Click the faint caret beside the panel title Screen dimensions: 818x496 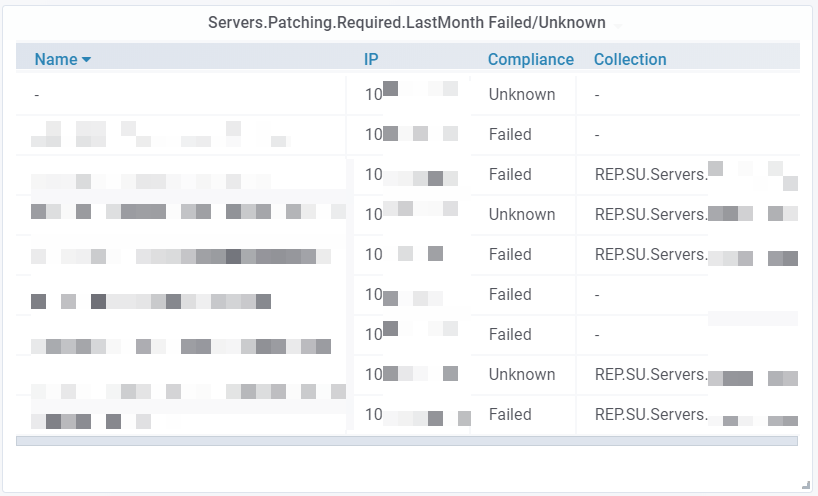[618, 26]
